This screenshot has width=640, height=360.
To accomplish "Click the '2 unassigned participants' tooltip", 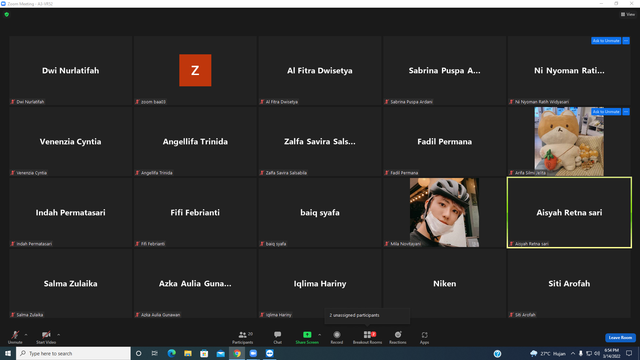I will pos(367,315).
